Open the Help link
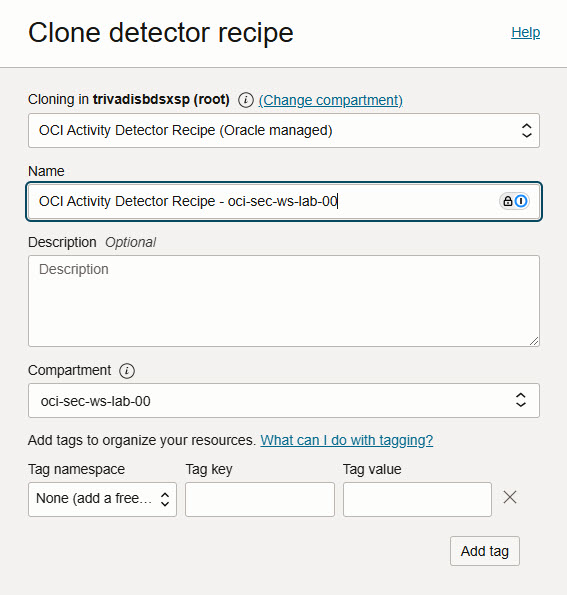Viewport: 567px width, 595px height. [x=526, y=33]
